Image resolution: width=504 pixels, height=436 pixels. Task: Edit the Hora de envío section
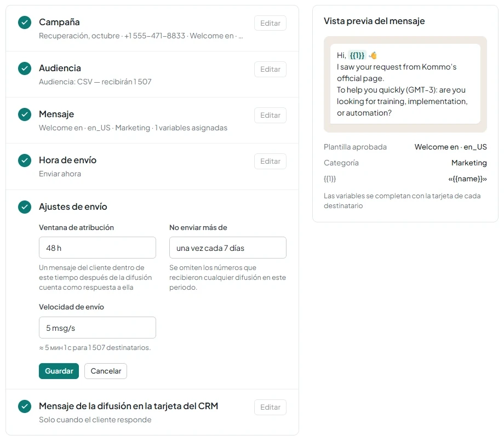coord(270,161)
